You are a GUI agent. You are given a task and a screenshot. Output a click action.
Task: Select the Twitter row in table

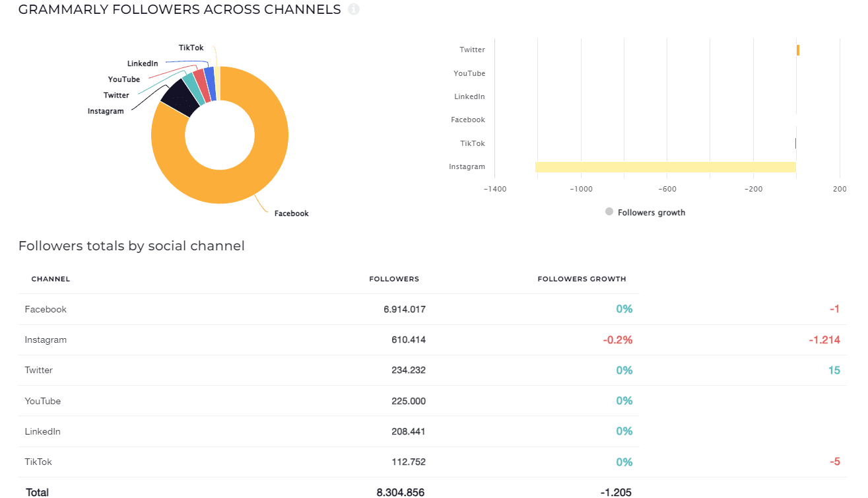38,370
